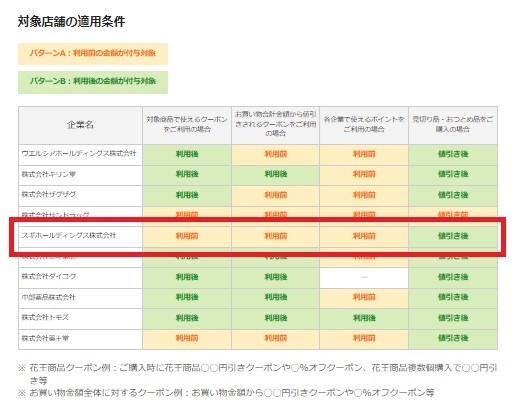This screenshot has width=516, height=410.
Task: Select company name 株式会社ザグザグ
Action: [x=49, y=194]
